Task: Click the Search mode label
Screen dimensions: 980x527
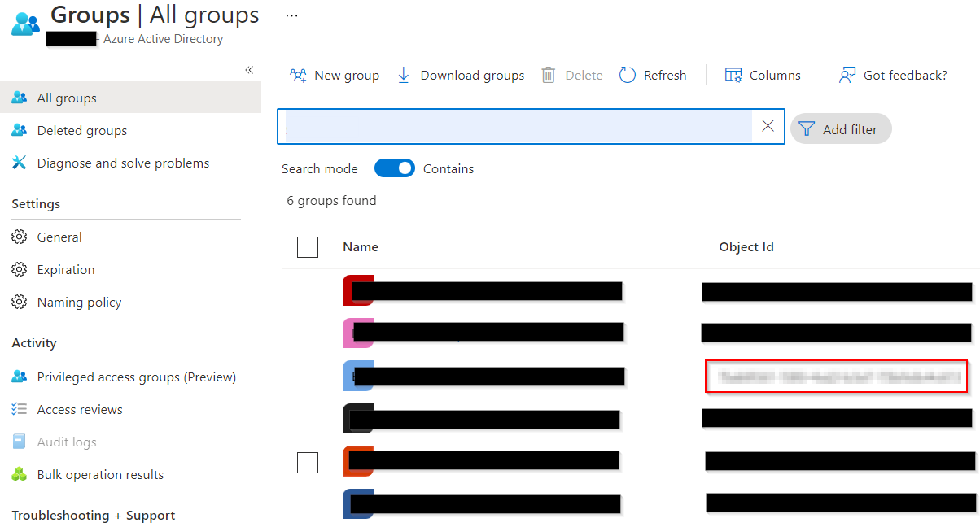Action: pos(319,168)
